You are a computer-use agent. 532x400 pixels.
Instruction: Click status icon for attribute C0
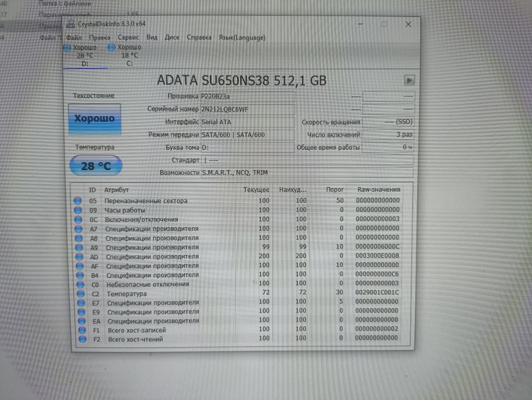80,284
